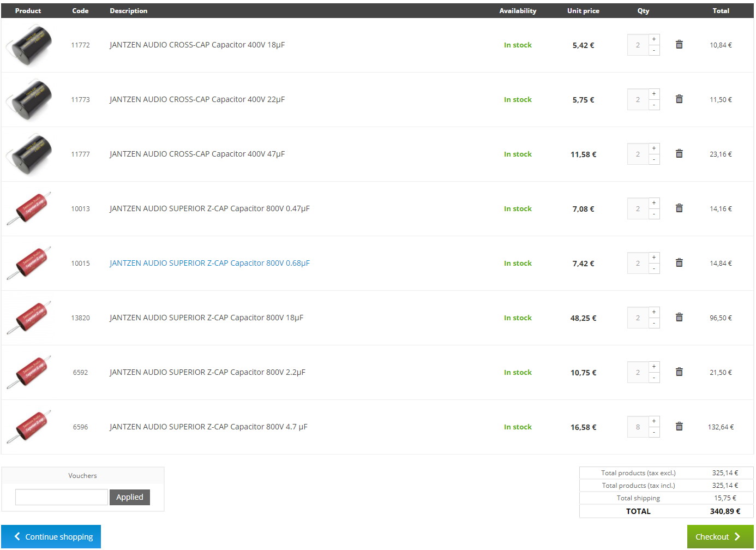Viewport: 756px width, 550px height.
Task: Increase quantity of item 6592
Action: coord(654,367)
